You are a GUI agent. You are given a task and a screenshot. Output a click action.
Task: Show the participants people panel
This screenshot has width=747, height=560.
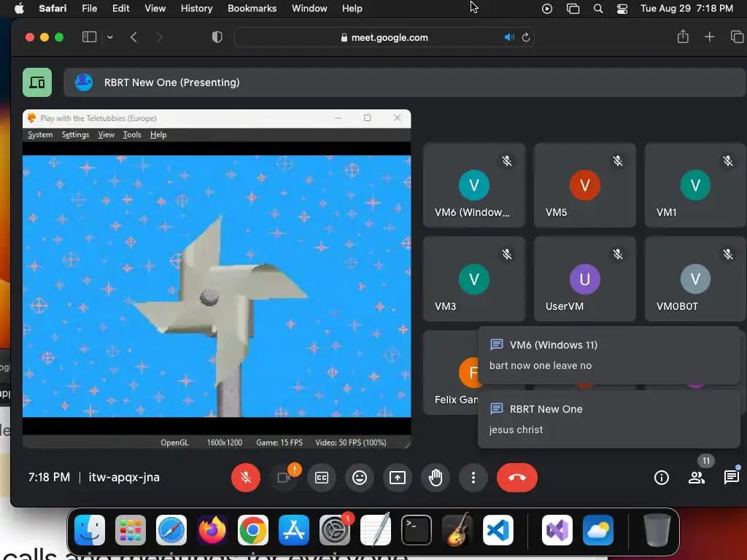(697, 477)
